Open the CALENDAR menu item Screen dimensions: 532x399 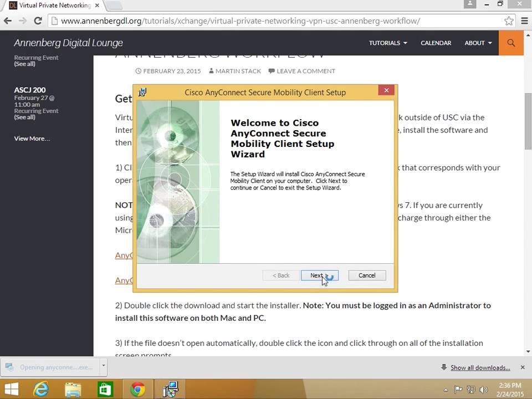pyautogui.click(x=436, y=43)
